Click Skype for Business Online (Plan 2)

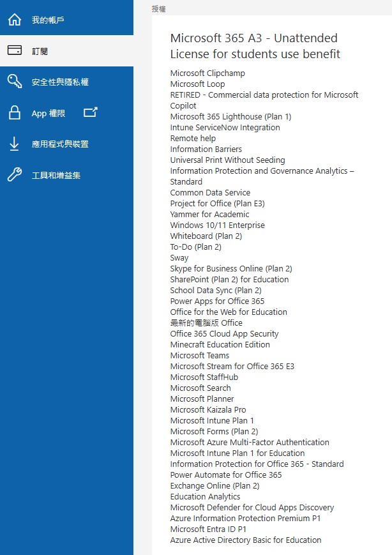coord(231,269)
